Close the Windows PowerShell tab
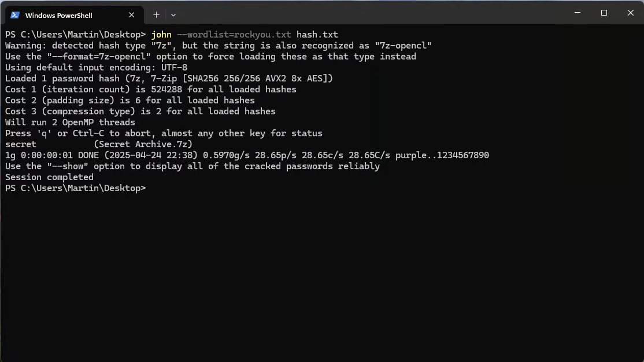644x362 pixels. coord(131,15)
